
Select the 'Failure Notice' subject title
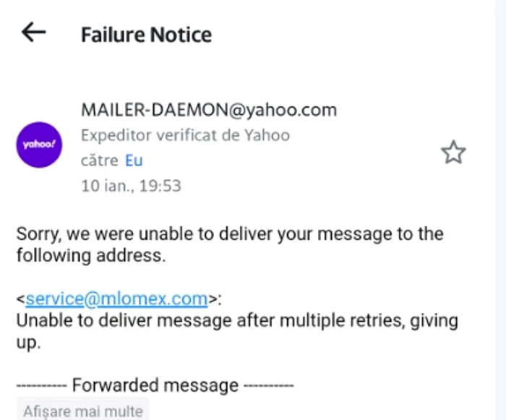coord(146,35)
